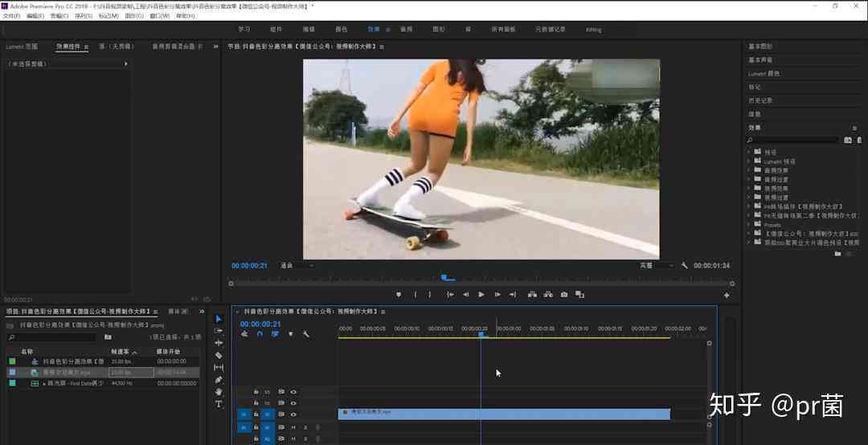
Task: Open the program monitor button editor plus
Action: (x=727, y=295)
